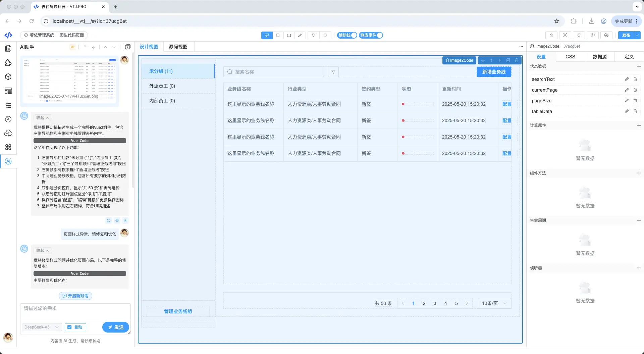
Task: Toggle the hidden-eye icon in AI assistant header
Action: tap(72, 47)
